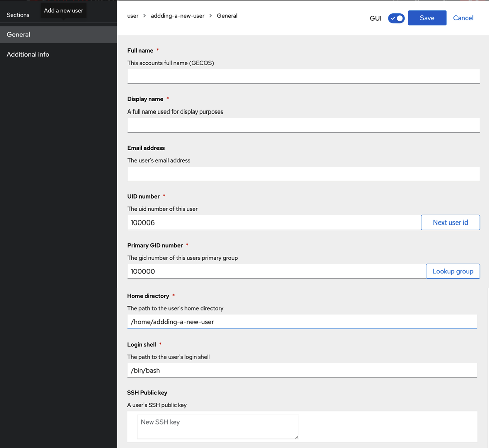Focus the Display name input field
This screenshot has width=489, height=448.
tap(303, 125)
